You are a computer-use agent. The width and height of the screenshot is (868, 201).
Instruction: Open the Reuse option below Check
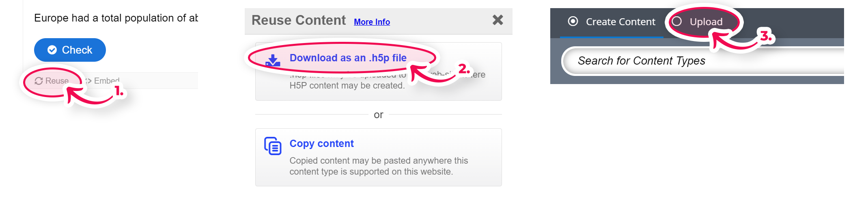(52, 81)
